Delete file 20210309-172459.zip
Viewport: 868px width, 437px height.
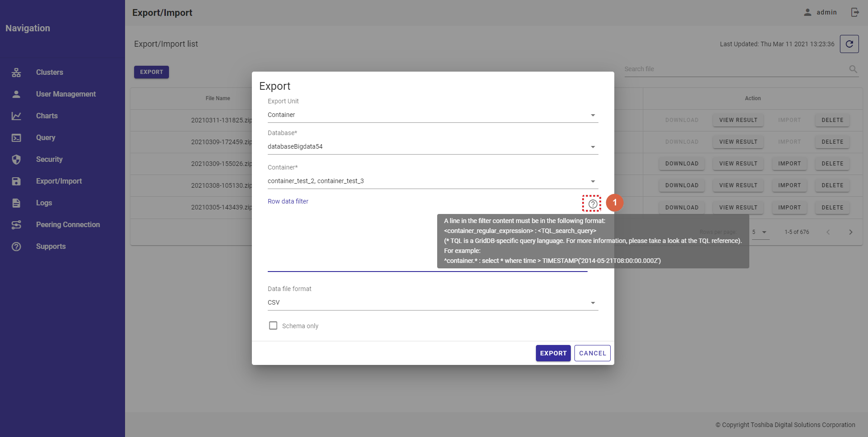point(832,142)
